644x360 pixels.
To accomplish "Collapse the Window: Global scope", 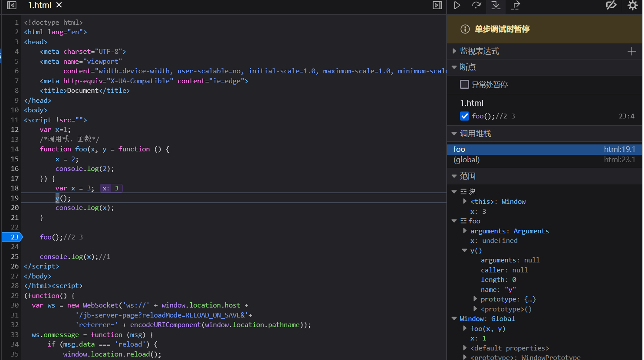I will pyautogui.click(x=454, y=319).
